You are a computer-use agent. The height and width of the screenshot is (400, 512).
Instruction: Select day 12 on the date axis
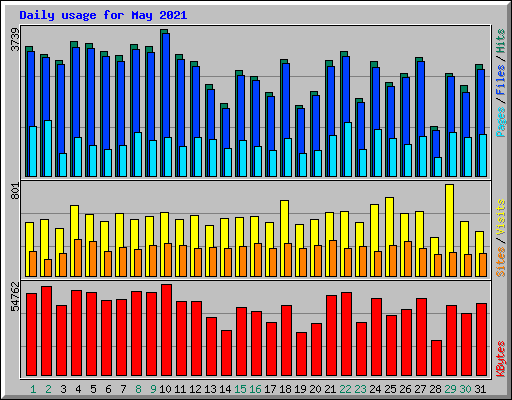point(195,389)
